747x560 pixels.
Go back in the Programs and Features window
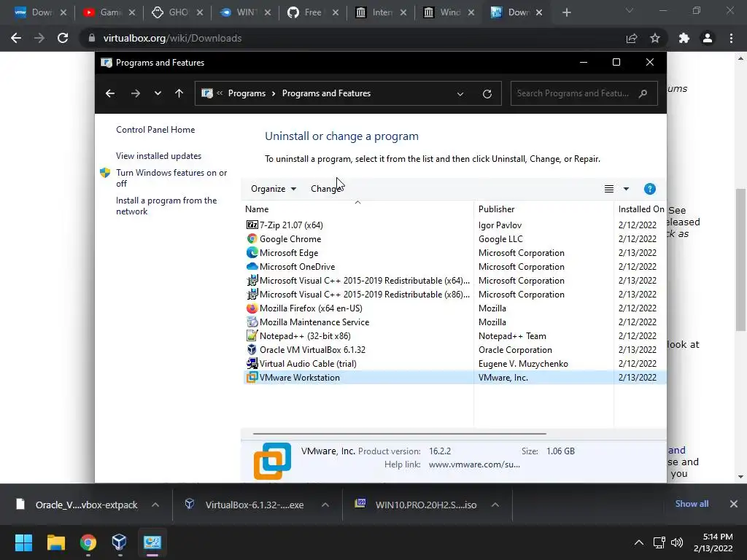point(110,93)
